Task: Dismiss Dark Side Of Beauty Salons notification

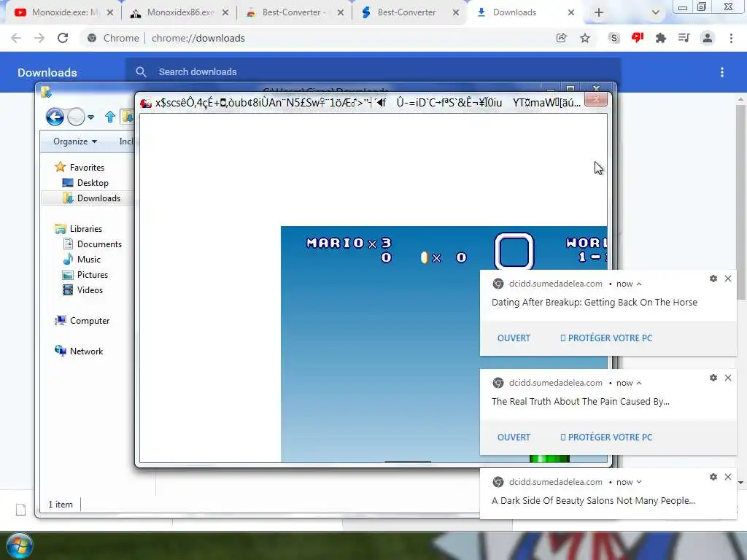Action: coord(728,477)
